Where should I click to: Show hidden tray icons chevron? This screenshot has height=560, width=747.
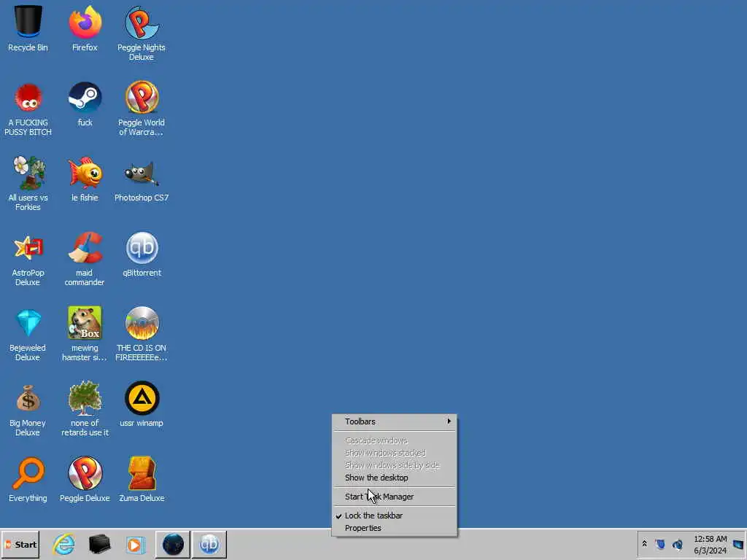pyautogui.click(x=645, y=544)
